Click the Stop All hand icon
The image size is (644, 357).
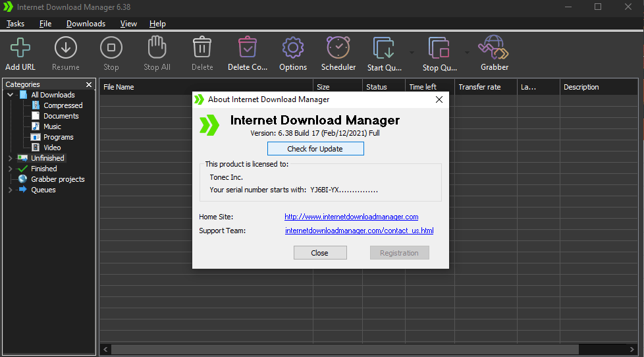tap(157, 47)
